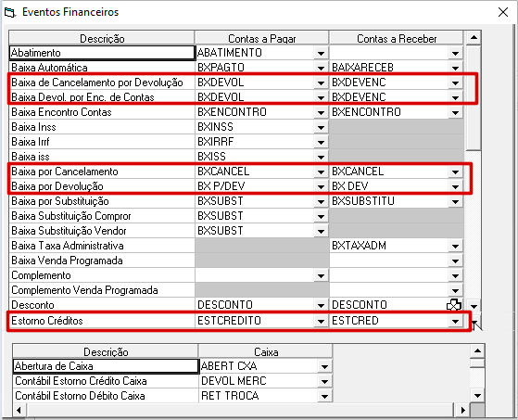The width and height of the screenshot is (518, 420).
Task: Select the 'Contábil Estorno Crédito Caixa' cell
Action: 106,381
